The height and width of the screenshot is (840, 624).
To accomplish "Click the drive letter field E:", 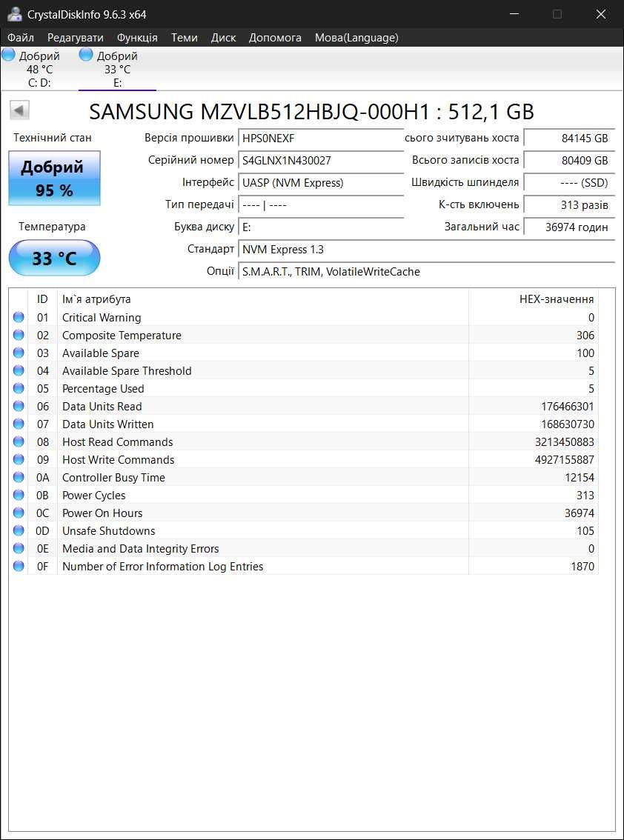I will click(321, 227).
